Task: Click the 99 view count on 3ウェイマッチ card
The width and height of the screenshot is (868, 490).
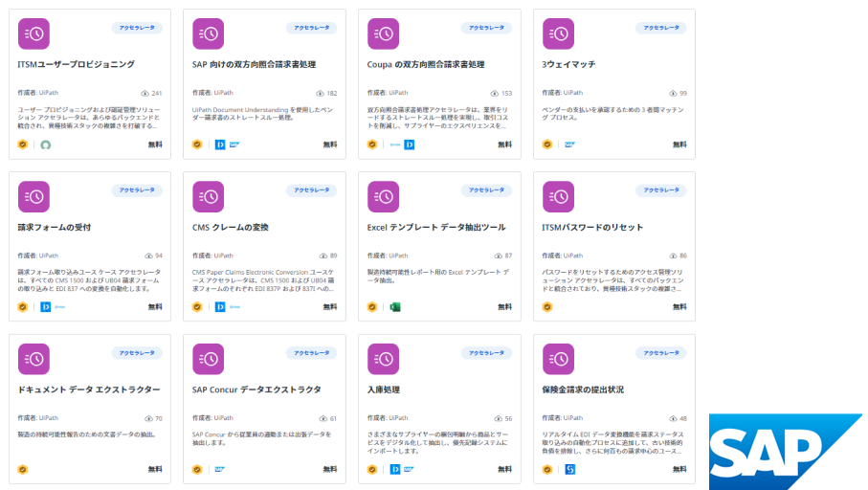Action: tap(679, 93)
